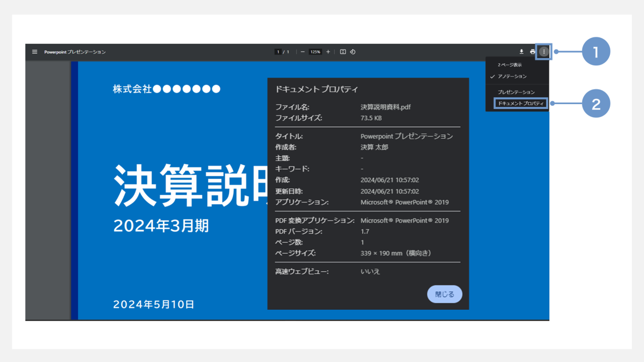Click the page number field

coord(278,52)
